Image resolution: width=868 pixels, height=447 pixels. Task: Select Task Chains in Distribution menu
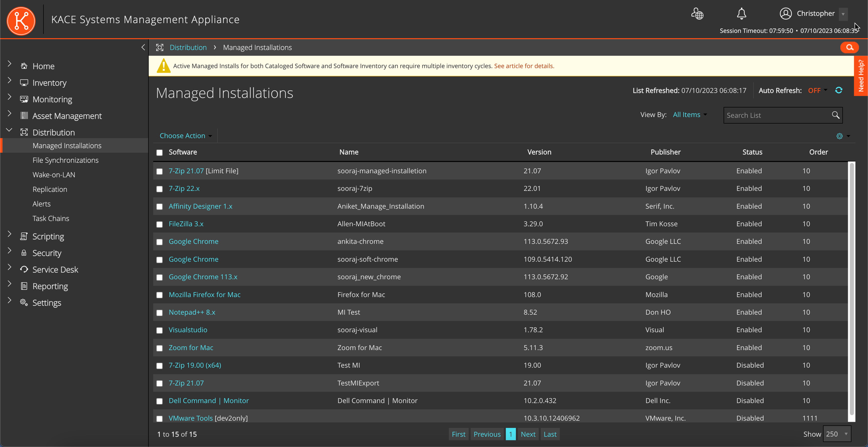(x=50, y=218)
